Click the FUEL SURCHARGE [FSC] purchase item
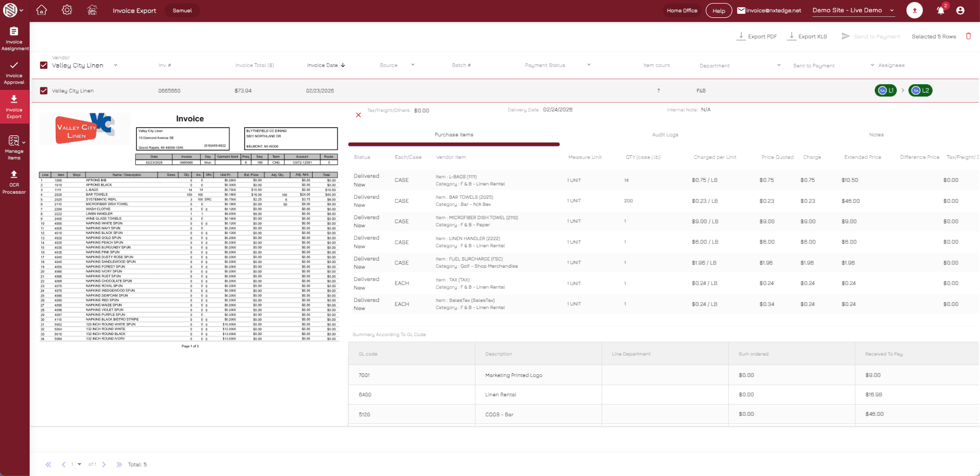Image resolution: width=980 pixels, height=476 pixels. [469, 259]
